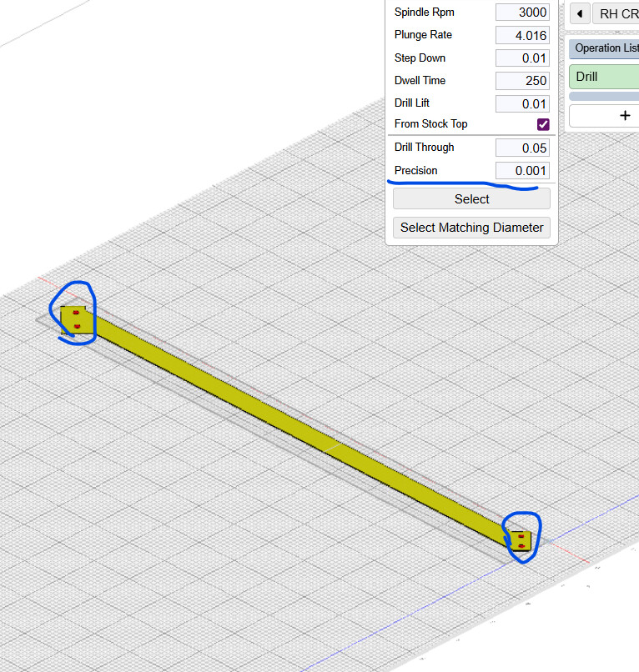The height and width of the screenshot is (672, 639).
Task: Click the lower red drill hole on the left end
Action: [77, 325]
